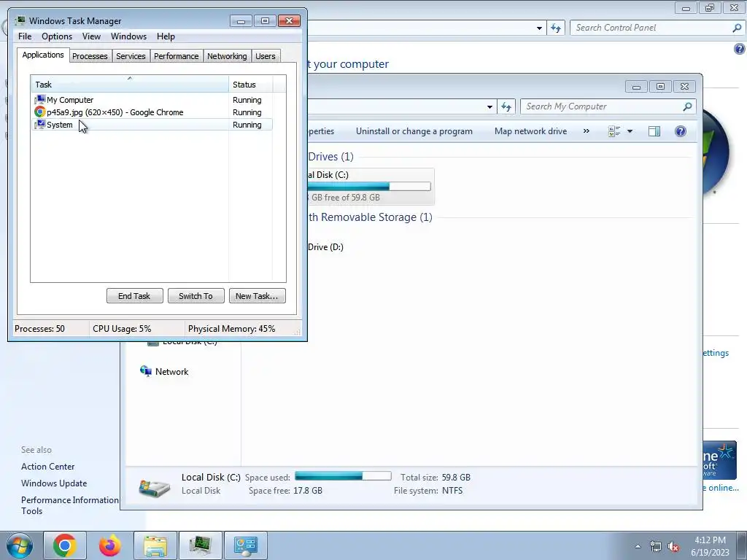Click the Search Control Panel magnifier icon
This screenshot has height=560, width=747.
737,28
